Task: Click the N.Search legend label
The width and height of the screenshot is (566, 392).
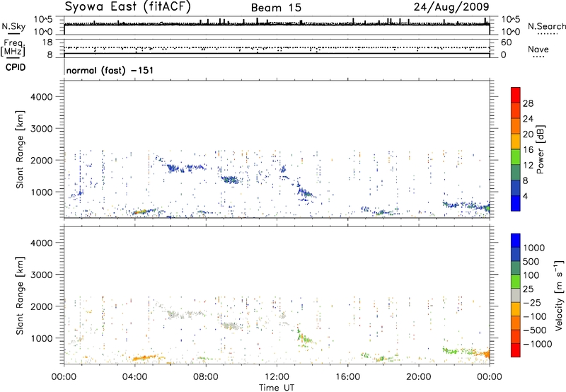Action: click(x=547, y=26)
